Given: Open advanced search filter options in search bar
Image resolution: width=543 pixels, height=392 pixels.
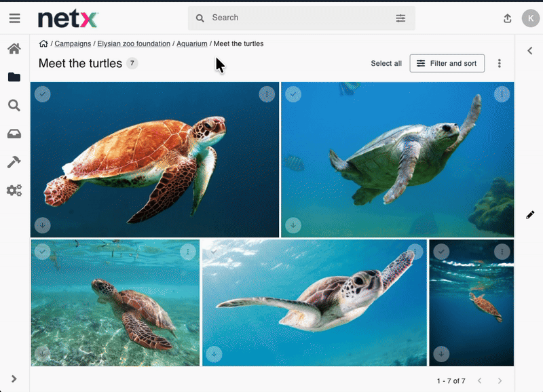Looking at the screenshot, I should (x=400, y=18).
